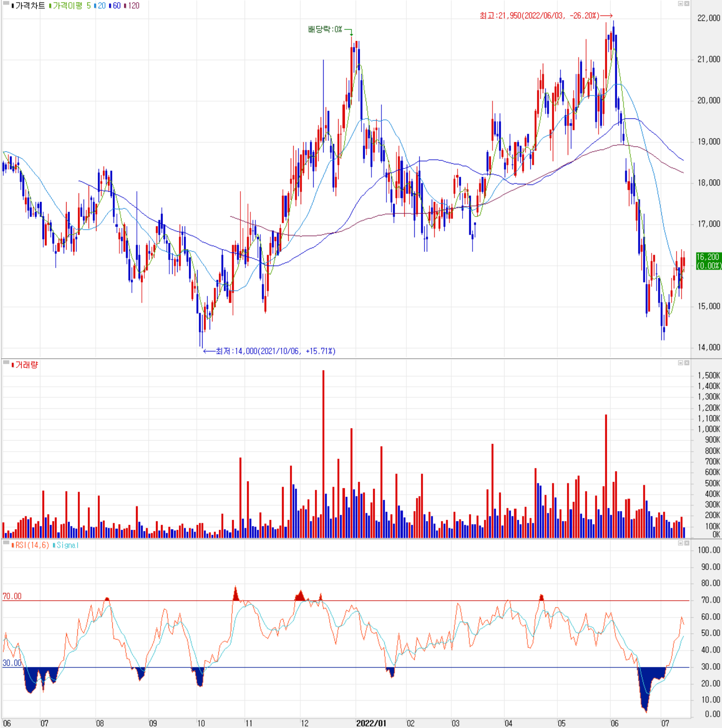Click the 1,500K volume axis label

click(x=709, y=375)
